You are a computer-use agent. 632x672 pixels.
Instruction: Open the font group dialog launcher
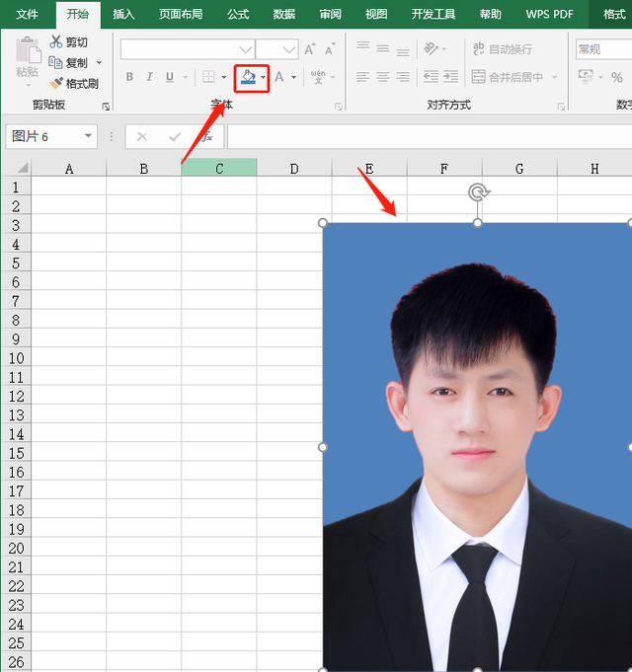coord(339,107)
